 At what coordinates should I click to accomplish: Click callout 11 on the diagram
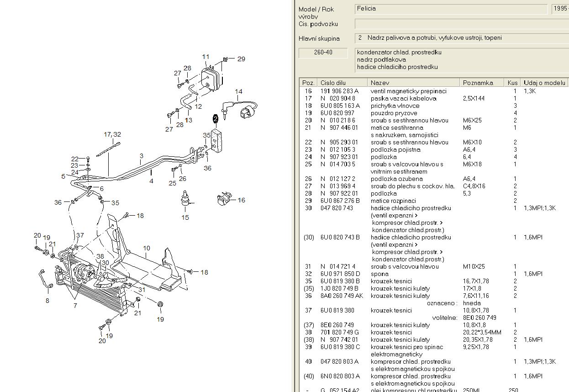[206, 57]
